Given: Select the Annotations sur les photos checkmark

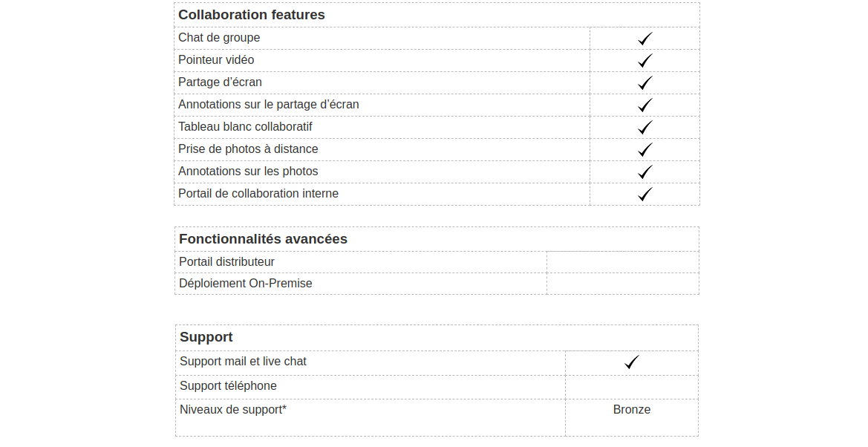Looking at the screenshot, I should [x=645, y=172].
